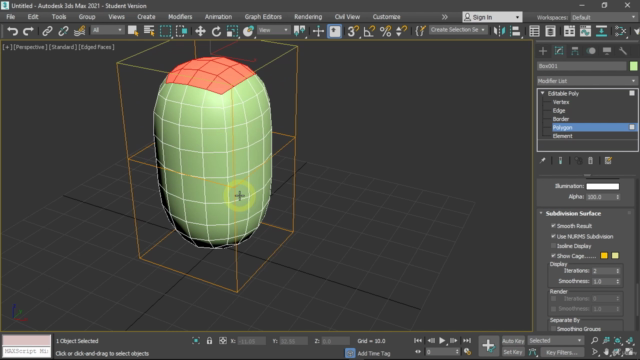
Task: Enable the Isoline Display checkbox
Action: [x=553, y=246]
